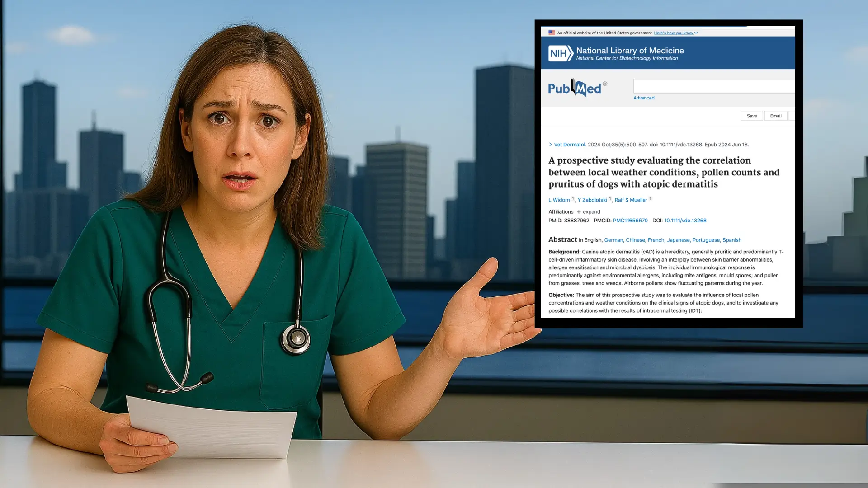Click the Save button

click(752, 116)
